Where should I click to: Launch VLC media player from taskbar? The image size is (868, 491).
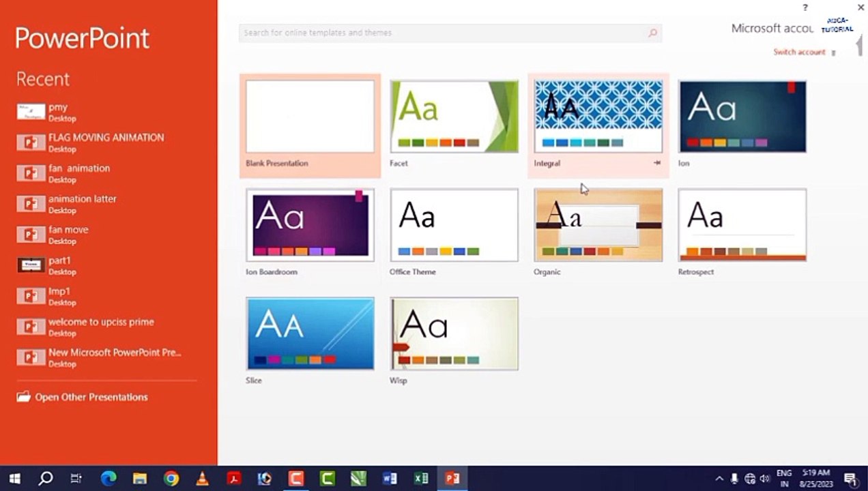(203, 478)
